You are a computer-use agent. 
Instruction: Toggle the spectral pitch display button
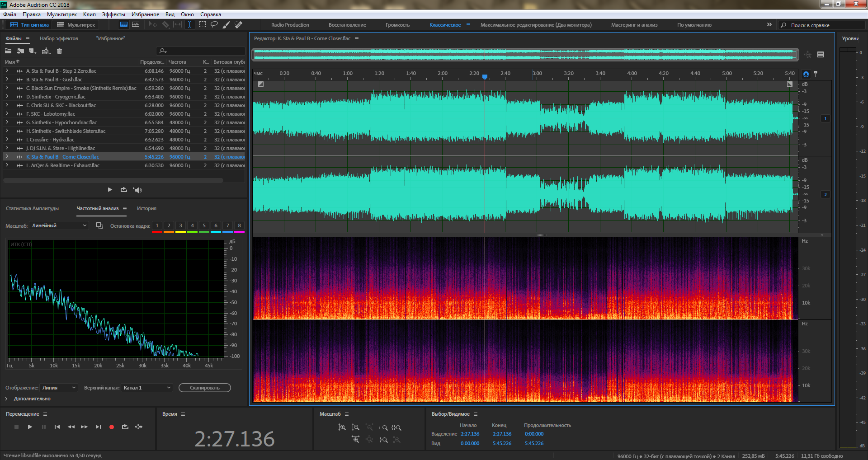(136, 24)
